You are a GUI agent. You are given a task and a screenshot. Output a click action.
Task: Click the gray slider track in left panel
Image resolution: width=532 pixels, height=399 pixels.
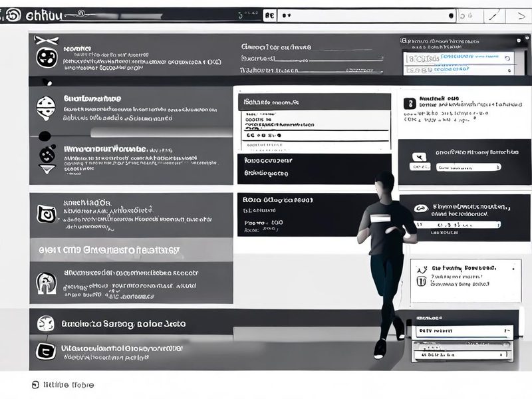click(x=161, y=132)
